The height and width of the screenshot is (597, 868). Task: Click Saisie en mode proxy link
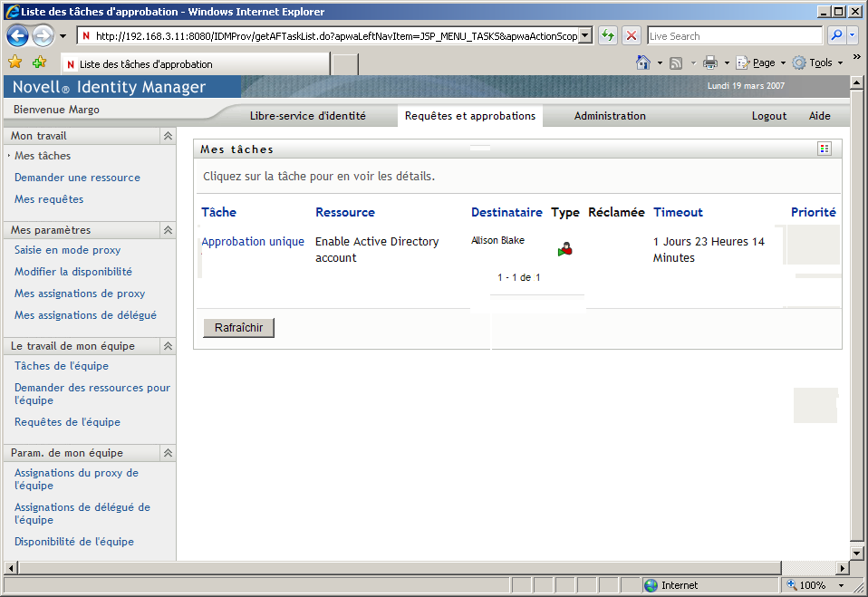[x=68, y=250]
